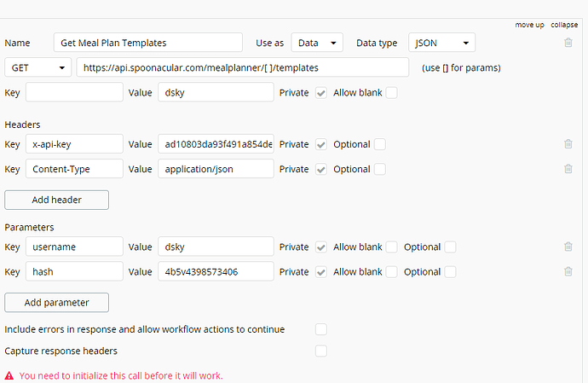
Task: Enable Allow blank for username parameter
Action: click(x=391, y=247)
